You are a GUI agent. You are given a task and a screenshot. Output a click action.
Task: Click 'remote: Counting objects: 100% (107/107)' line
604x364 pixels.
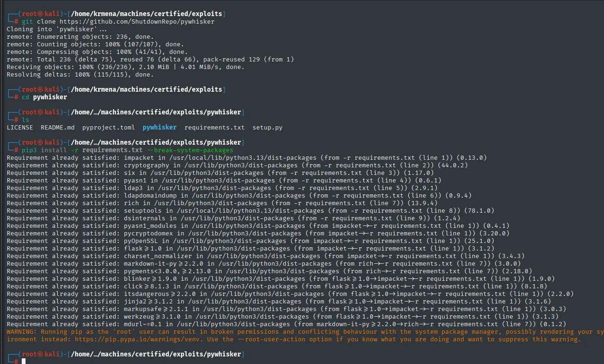(x=95, y=44)
